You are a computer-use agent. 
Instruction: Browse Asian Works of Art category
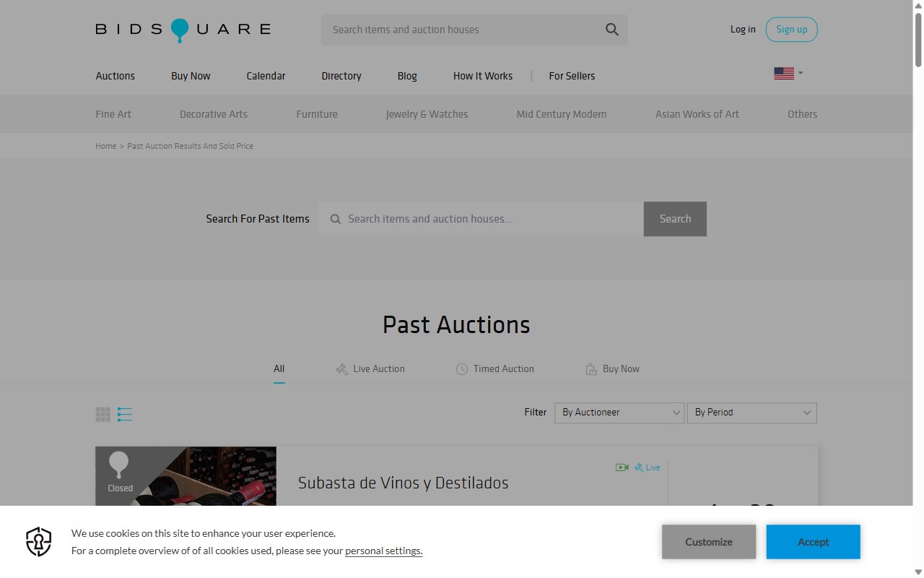coord(697,114)
